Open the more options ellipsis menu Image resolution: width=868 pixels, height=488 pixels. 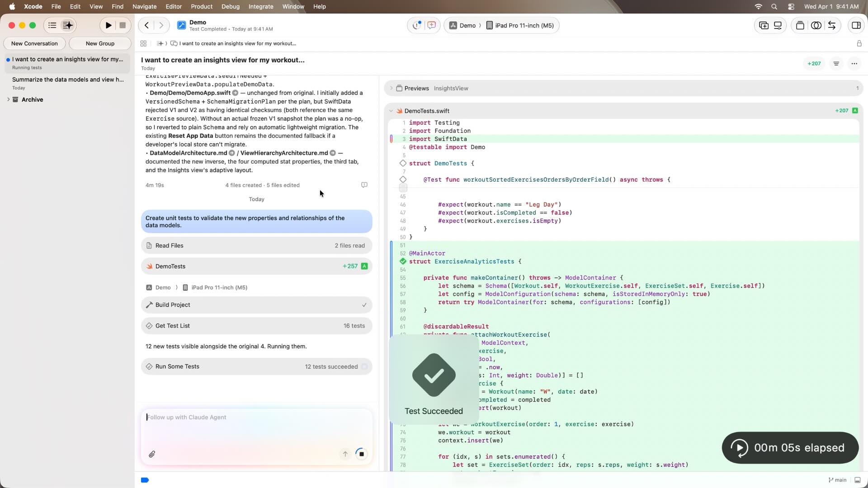[x=854, y=64]
